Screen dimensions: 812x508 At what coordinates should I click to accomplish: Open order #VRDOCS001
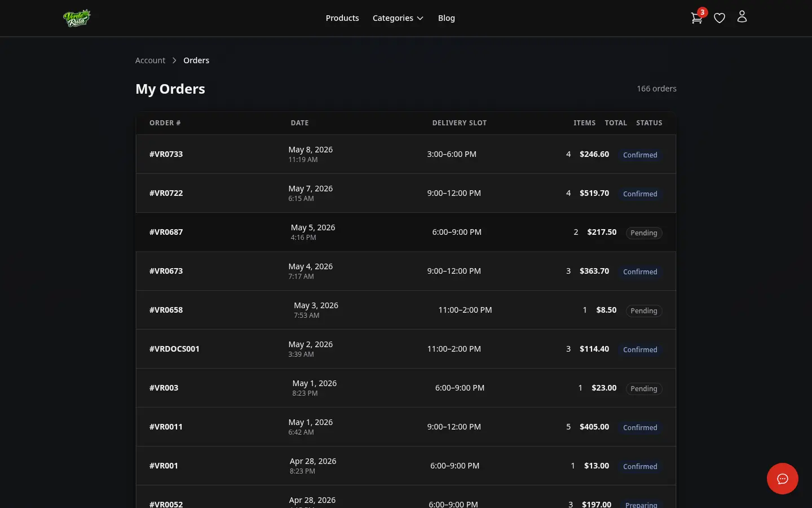(406, 349)
